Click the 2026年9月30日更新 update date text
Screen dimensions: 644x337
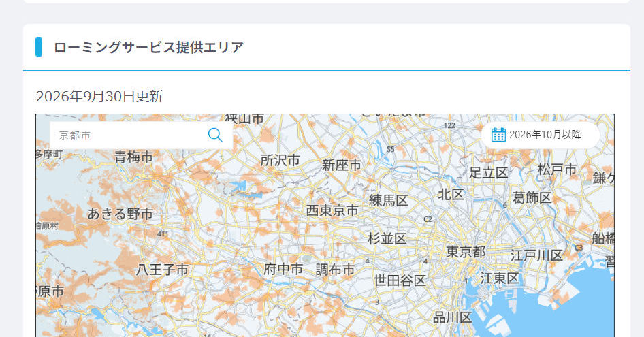tap(99, 96)
